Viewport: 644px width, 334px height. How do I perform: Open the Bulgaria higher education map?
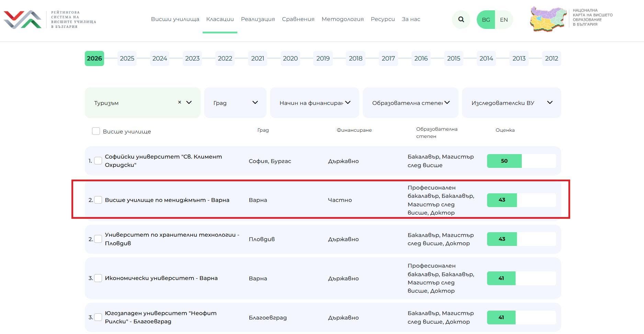(572, 19)
